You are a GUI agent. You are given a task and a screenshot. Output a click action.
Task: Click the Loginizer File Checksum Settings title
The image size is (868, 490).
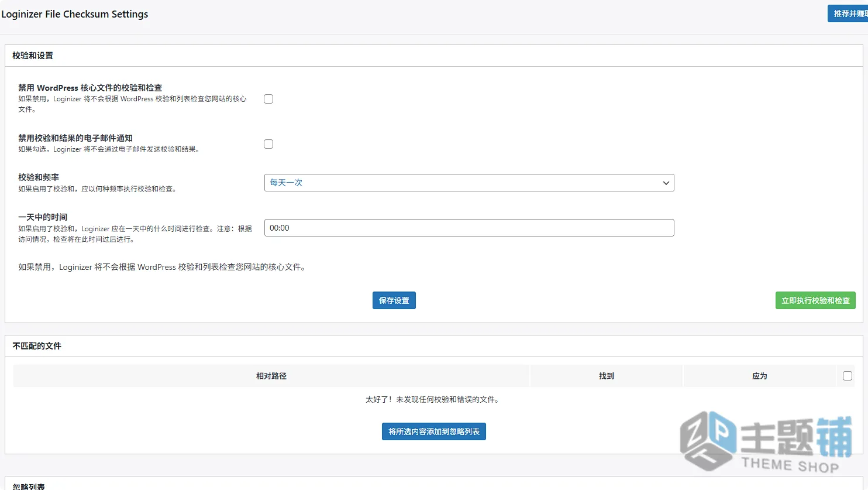(75, 14)
